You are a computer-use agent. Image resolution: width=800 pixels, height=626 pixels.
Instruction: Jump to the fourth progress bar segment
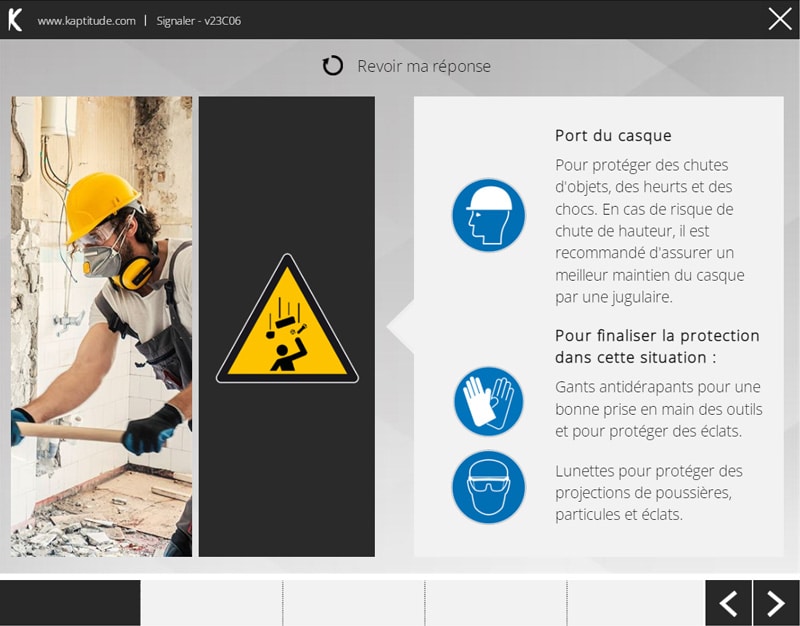click(x=496, y=603)
